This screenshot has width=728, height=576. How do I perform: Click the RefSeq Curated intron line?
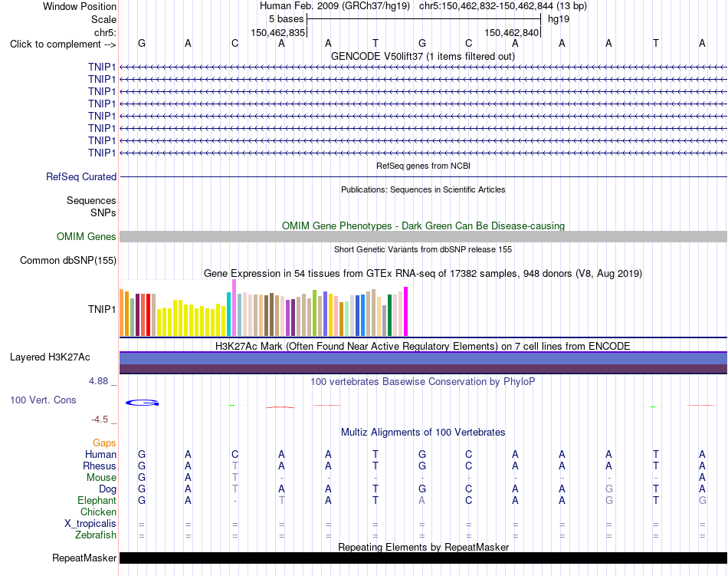[423, 177]
